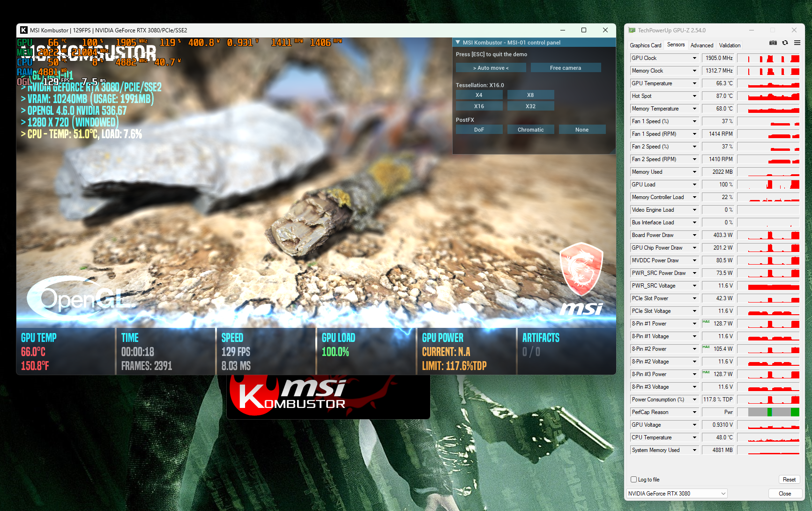
Task: Enable the Log to file checkbox
Action: tap(634, 479)
